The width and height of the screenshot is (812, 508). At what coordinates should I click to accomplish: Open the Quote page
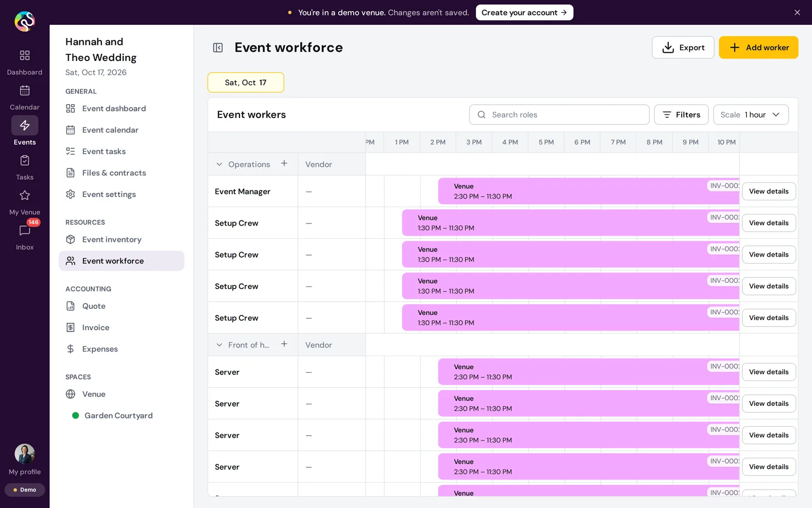[121, 306]
